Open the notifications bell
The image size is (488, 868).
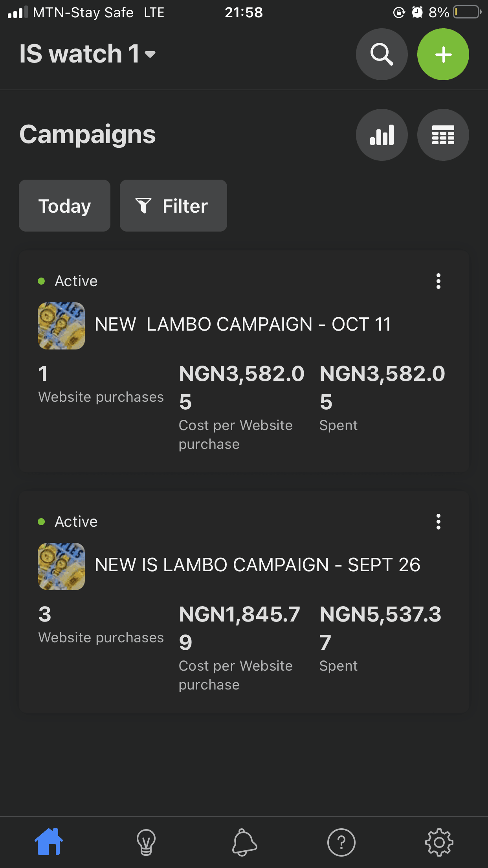[244, 842]
